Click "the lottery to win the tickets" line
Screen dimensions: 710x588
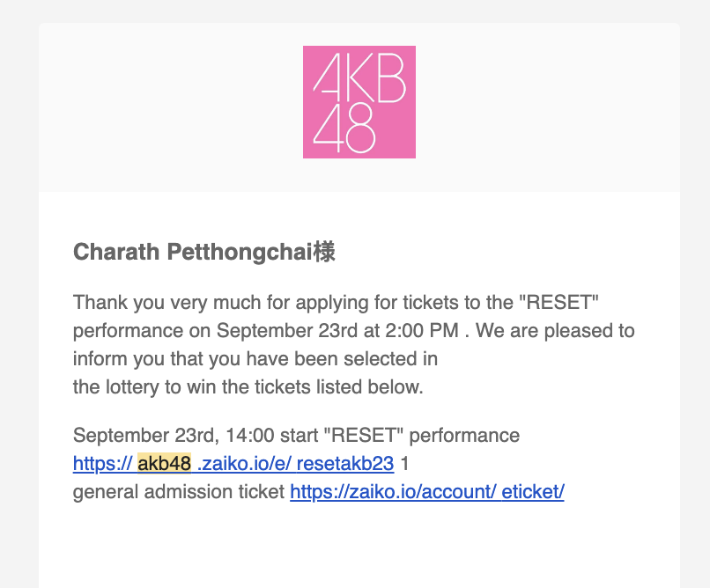tap(248, 387)
